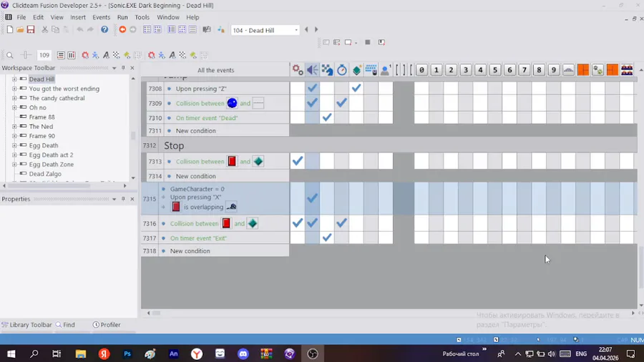Select 'Dead Zalgo' frame in workspace tree

(x=45, y=174)
